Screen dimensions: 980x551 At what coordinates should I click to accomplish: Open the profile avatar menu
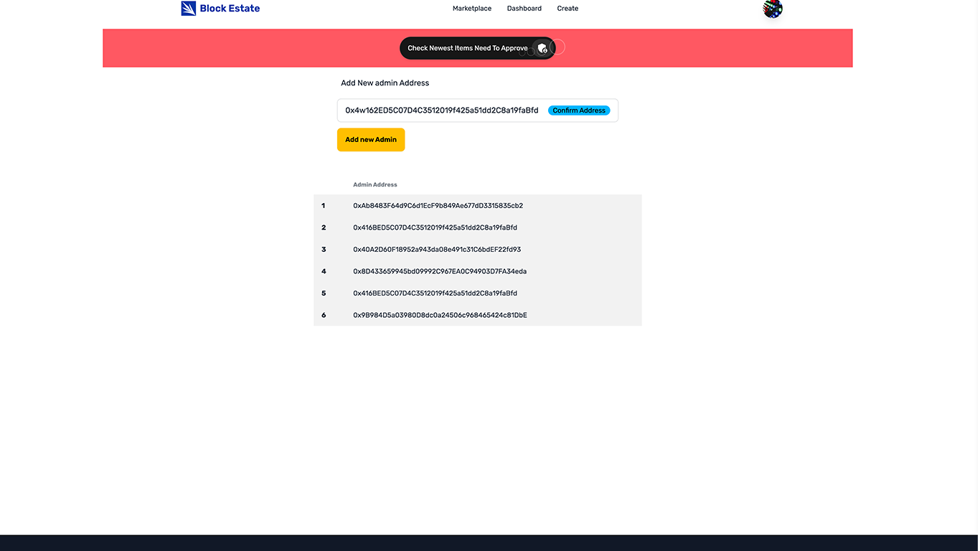click(x=772, y=10)
